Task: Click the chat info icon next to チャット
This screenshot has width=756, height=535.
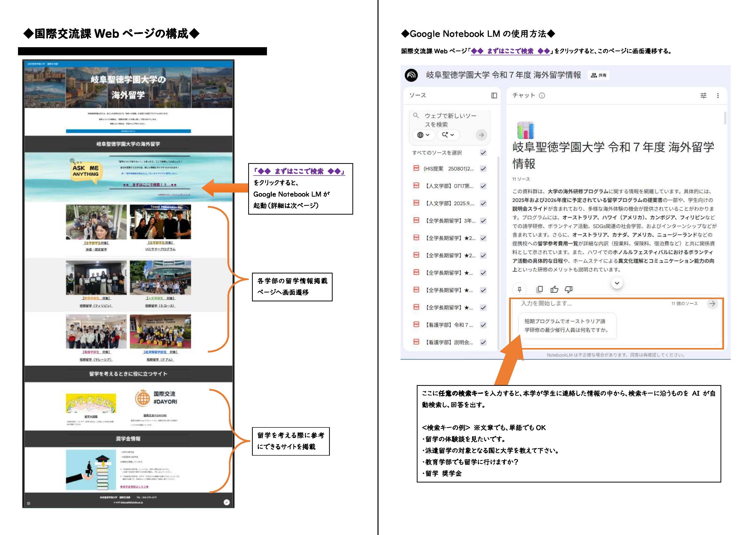Action: tap(542, 96)
